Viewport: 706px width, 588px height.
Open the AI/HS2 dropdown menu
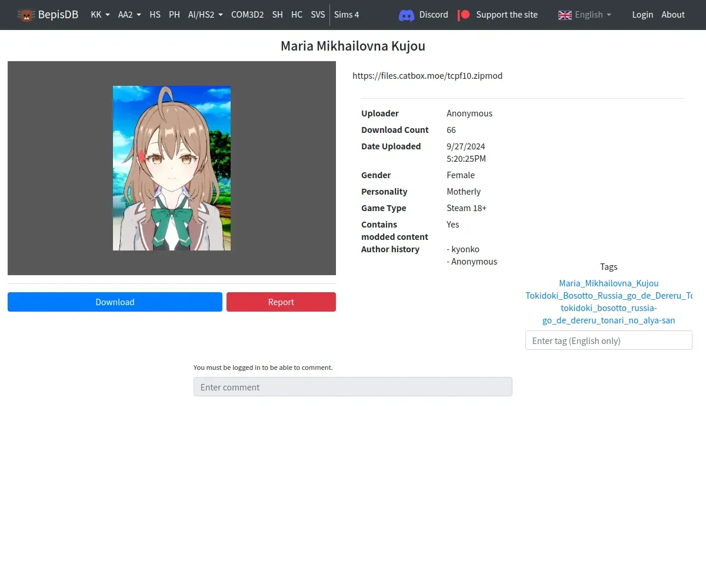[205, 15]
